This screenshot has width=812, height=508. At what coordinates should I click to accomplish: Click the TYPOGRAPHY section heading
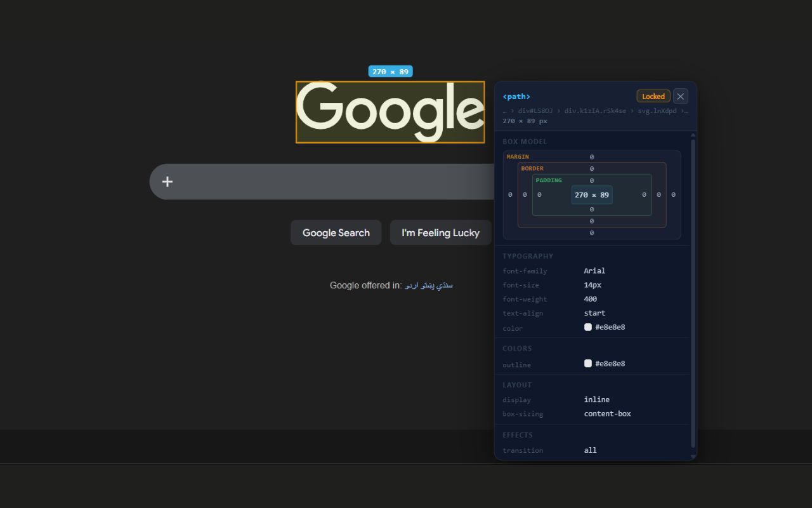[x=528, y=256]
